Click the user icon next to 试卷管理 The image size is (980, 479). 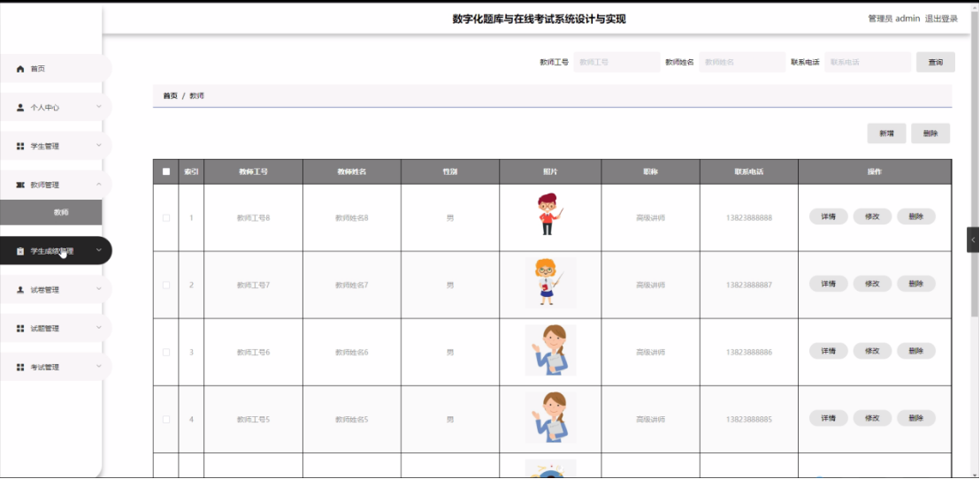[20, 290]
